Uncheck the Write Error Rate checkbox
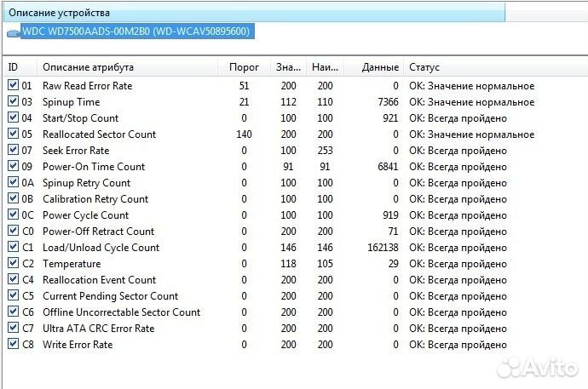Image resolution: width=588 pixels, height=389 pixels. coord(13,345)
